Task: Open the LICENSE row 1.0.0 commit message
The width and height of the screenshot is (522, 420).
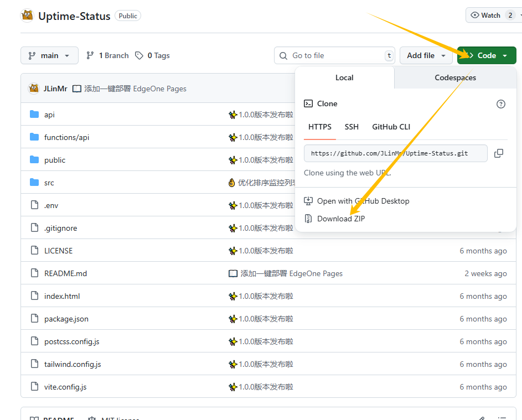Action: (x=261, y=251)
